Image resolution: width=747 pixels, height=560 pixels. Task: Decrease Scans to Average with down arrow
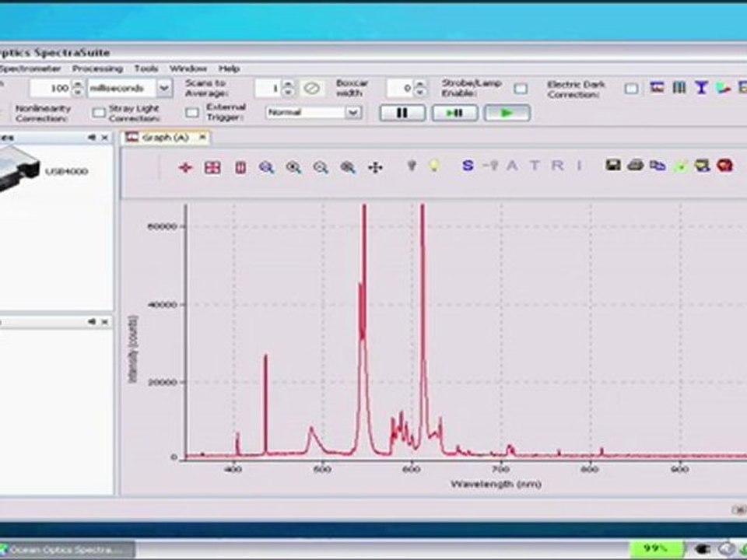coord(288,93)
